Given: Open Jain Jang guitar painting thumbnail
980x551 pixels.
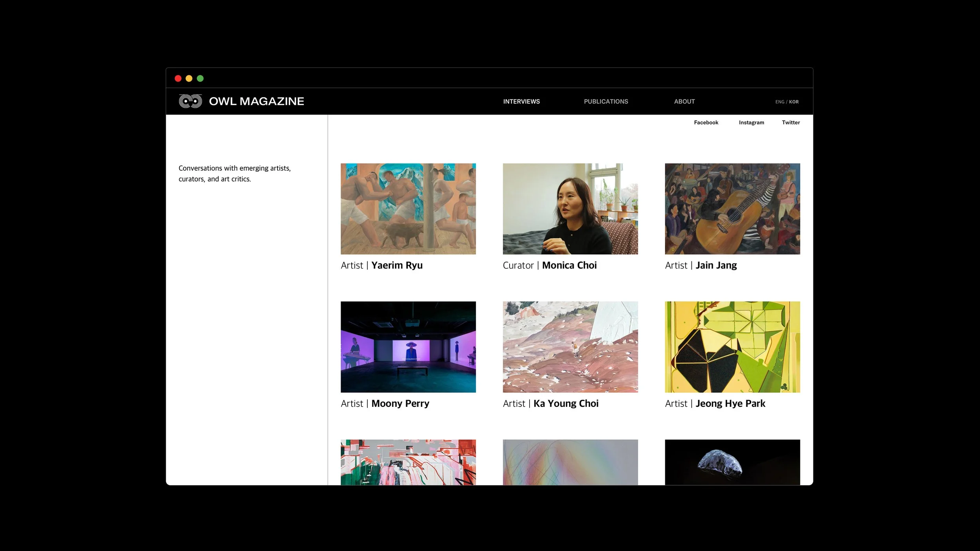Looking at the screenshot, I should (x=732, y=209).
